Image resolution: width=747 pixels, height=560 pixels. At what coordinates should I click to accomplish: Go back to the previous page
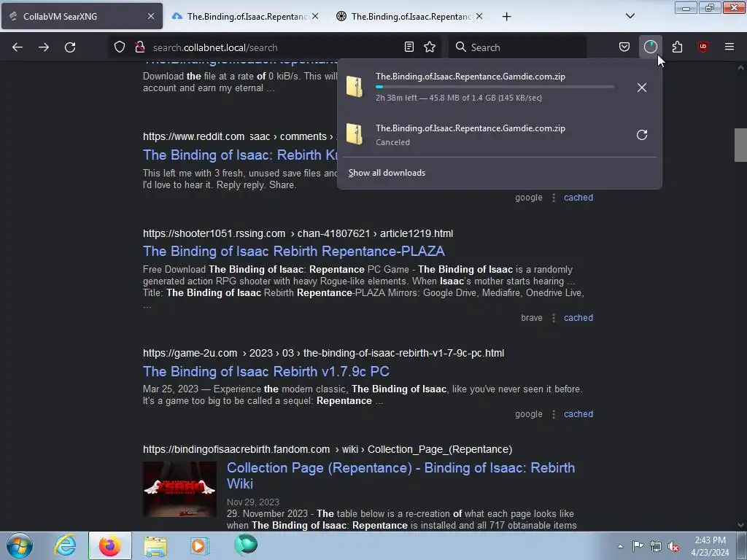point(18,47)
